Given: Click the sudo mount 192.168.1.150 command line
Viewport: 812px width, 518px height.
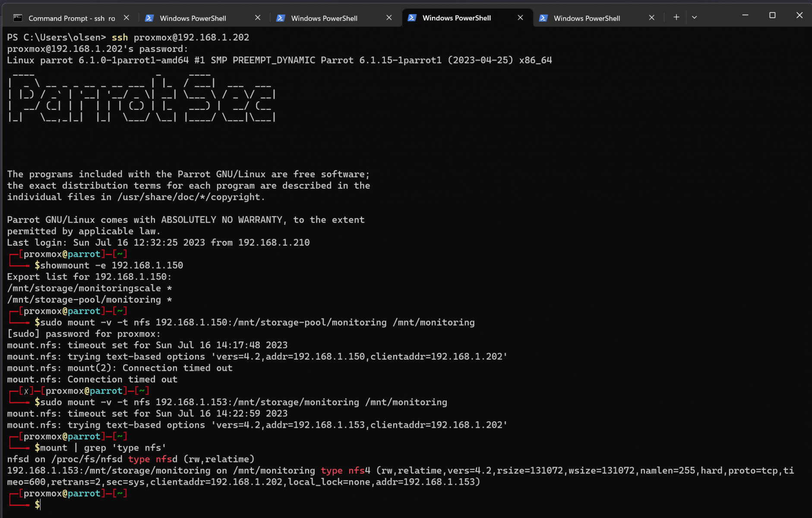Looking at the screenshot, I should pyautogui.click(x=258, y=322).
